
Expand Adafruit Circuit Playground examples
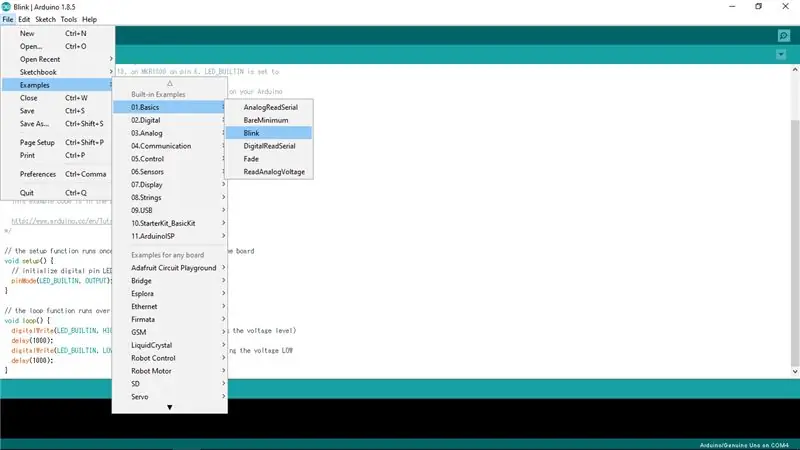[169, 268]
